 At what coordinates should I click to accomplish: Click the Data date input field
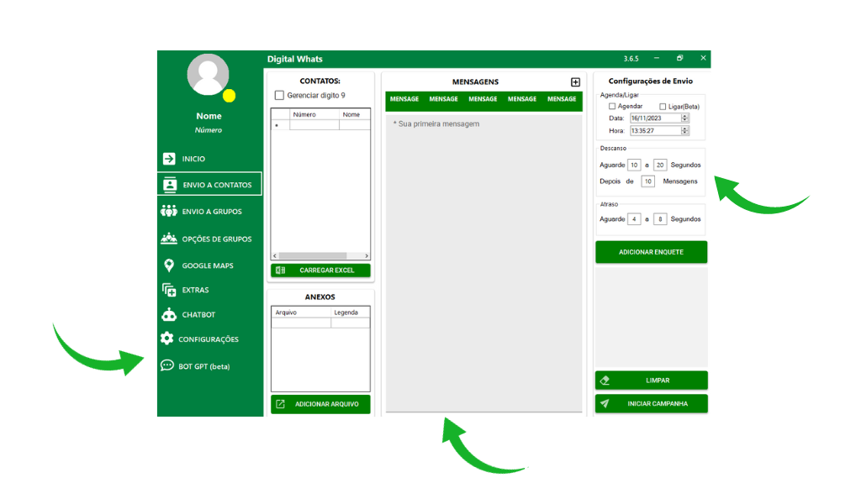656,118
